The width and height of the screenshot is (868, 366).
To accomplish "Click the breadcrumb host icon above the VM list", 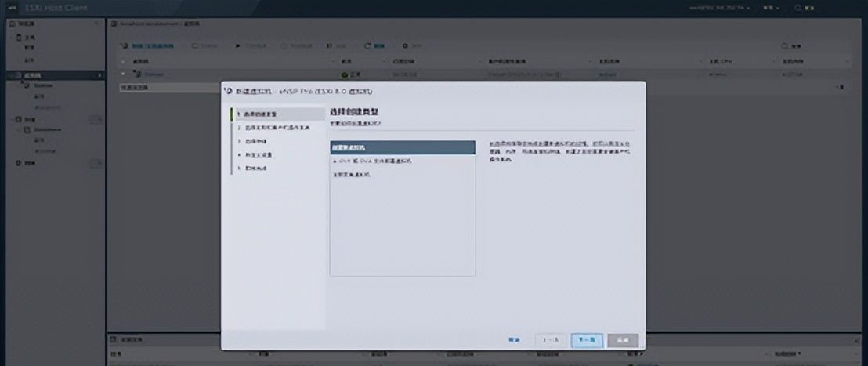I will coord(114,24).
